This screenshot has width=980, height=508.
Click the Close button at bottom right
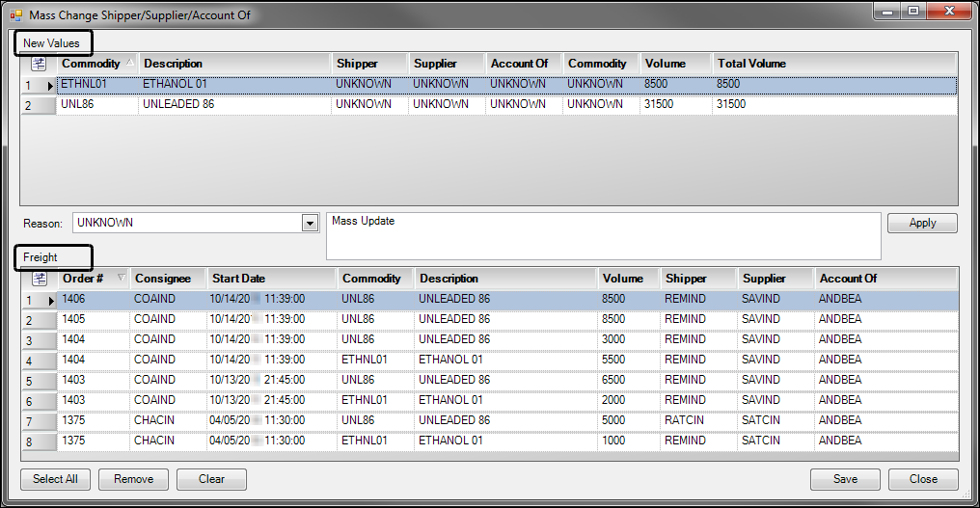[x=923, y=479]
